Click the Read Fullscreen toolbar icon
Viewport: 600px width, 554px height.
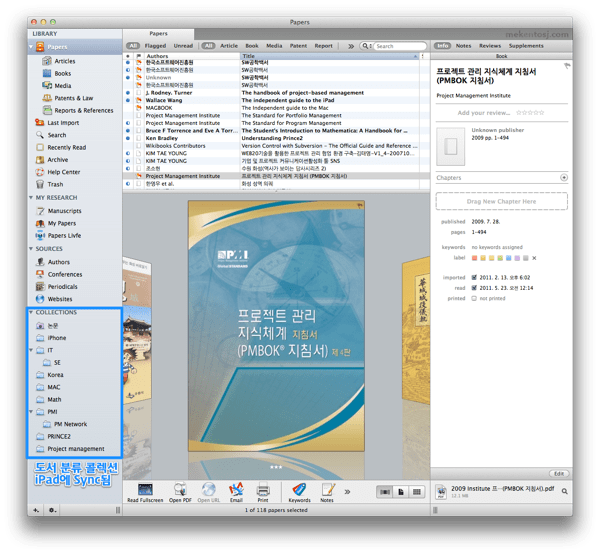pos(145,489)
